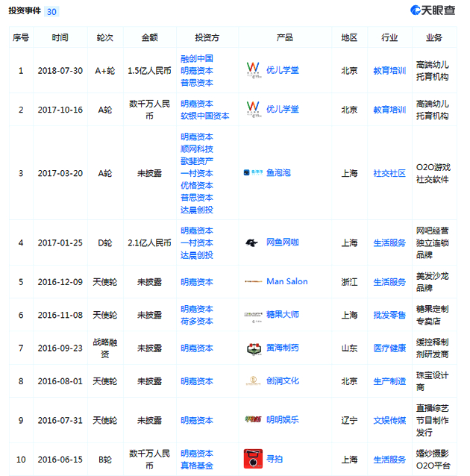Click the 社交社区 industry link

click(389, 173)
